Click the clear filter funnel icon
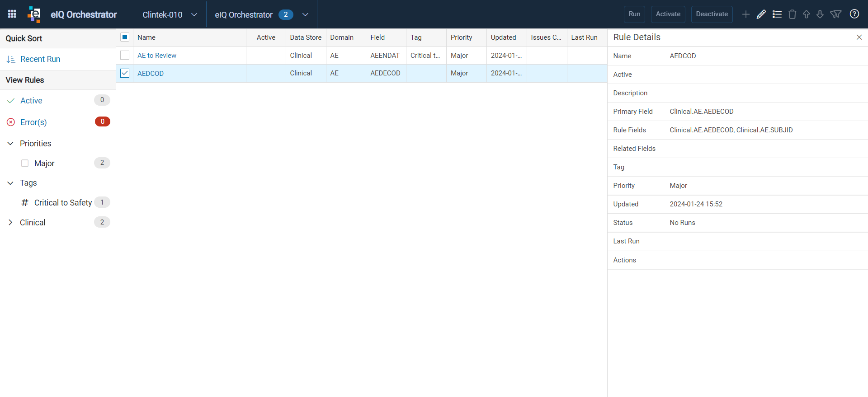Image resolution: width=868 pixels, height=397 pixels. [x=836, y=14]
